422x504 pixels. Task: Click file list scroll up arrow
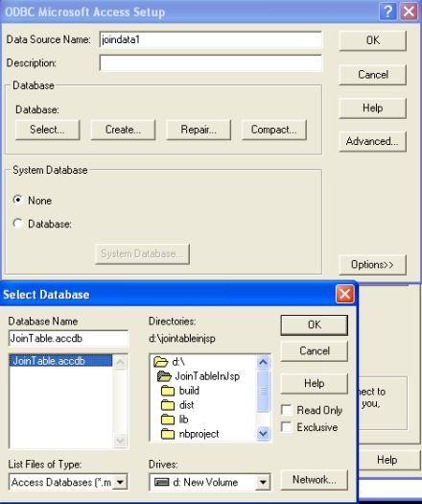120,362
